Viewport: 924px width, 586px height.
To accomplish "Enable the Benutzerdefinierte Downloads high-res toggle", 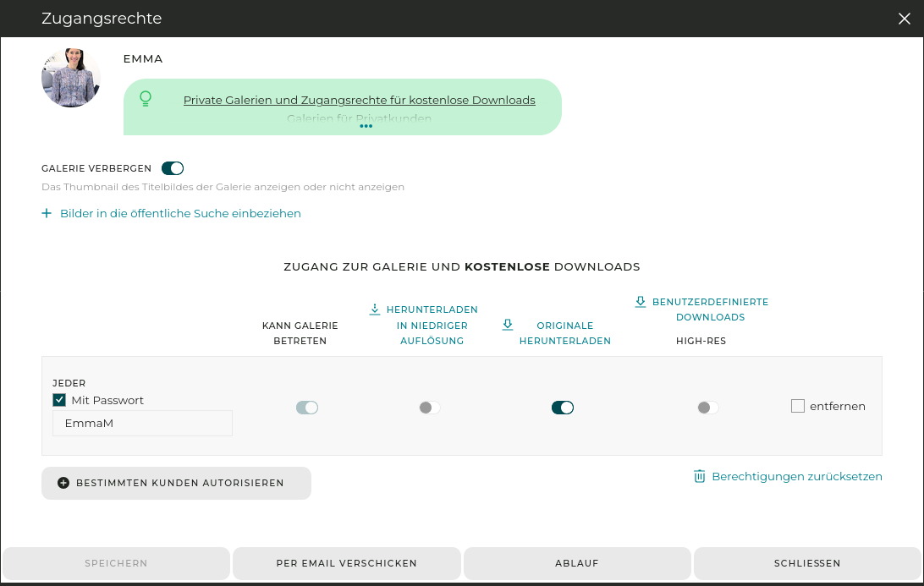I will (707, 407).
